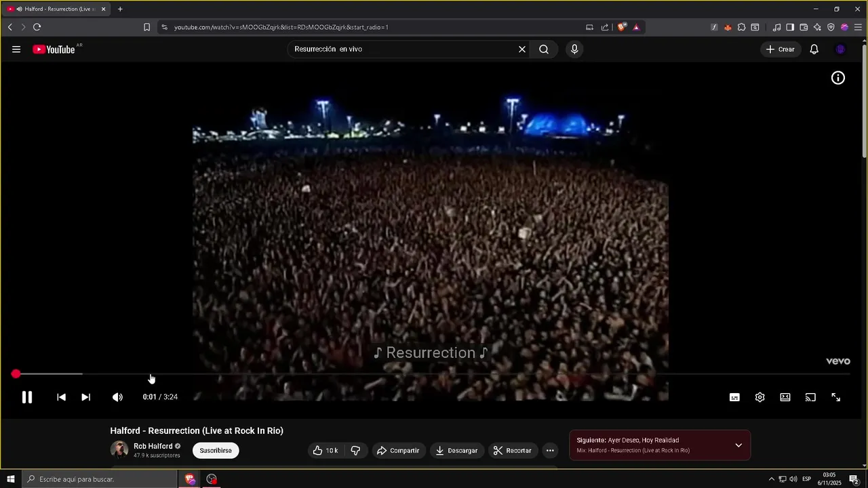
Task: Open the Windows notification center
Action: (x=854, y=479)
